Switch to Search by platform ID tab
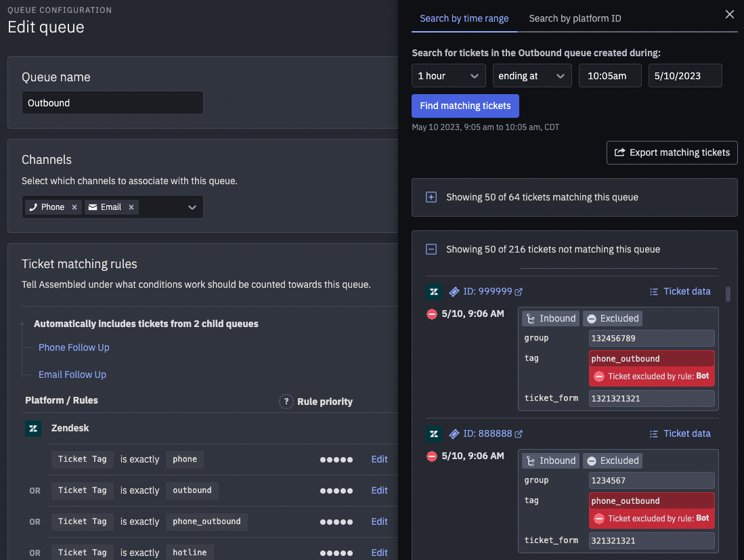 pos(575,18)
